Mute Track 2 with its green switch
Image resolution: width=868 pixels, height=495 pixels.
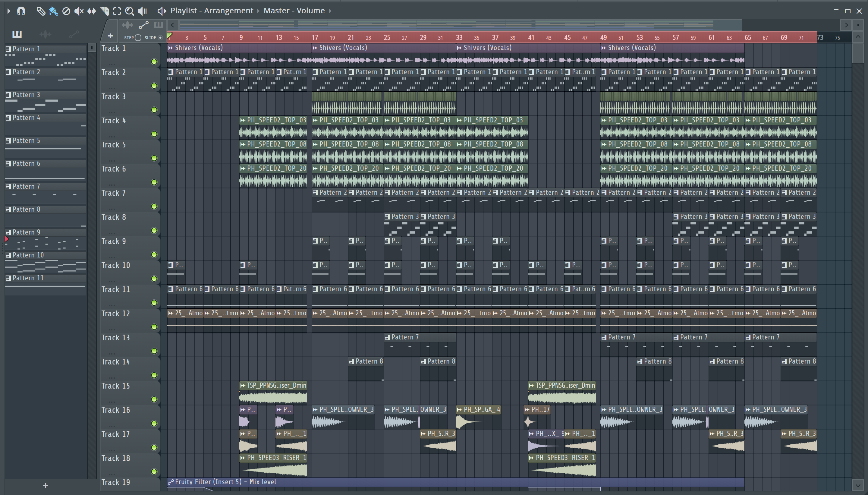(x=154, y=86)
